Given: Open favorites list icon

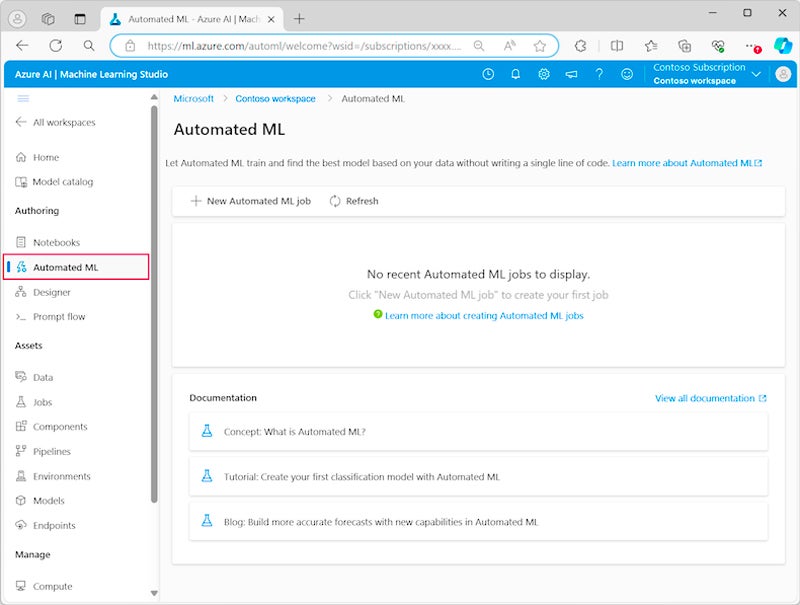Looking at the screenshot, I should coord(651,46).
